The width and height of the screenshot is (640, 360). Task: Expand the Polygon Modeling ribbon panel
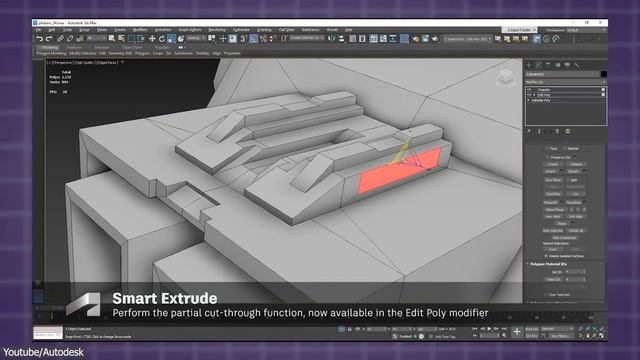[x=51, y=53]
